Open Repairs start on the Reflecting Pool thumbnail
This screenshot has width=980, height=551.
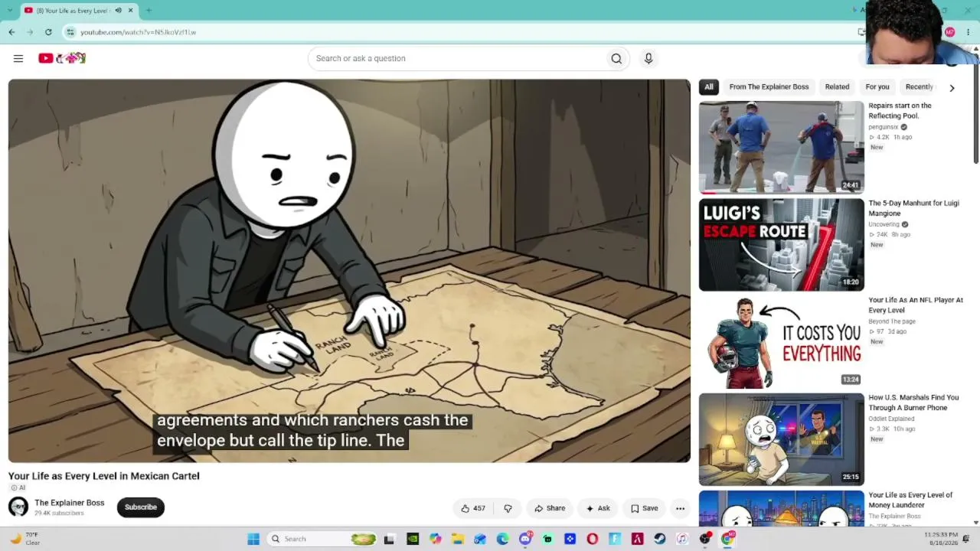tap(781, 147)
